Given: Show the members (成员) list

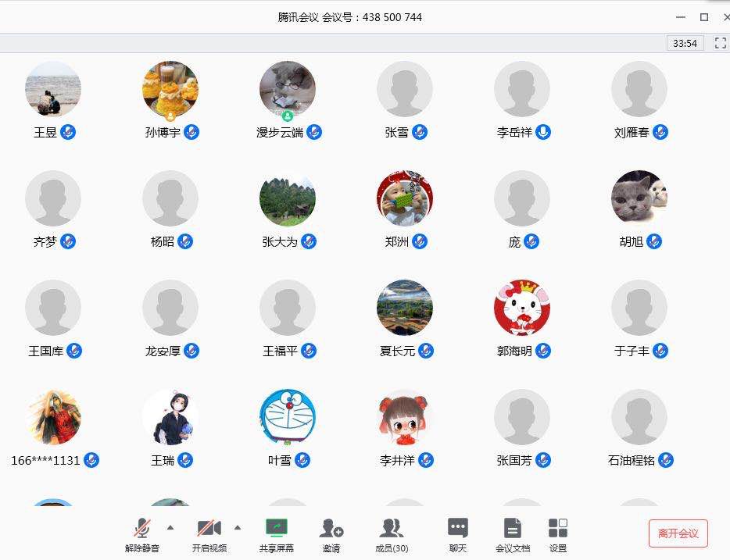Looking at the screenshot, I should click(x=391, y=529).
